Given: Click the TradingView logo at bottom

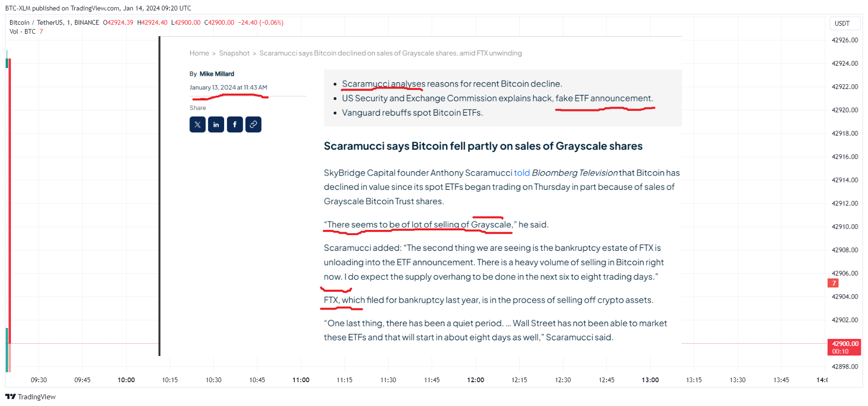Looking at the screenshot, I should (30, 396).
